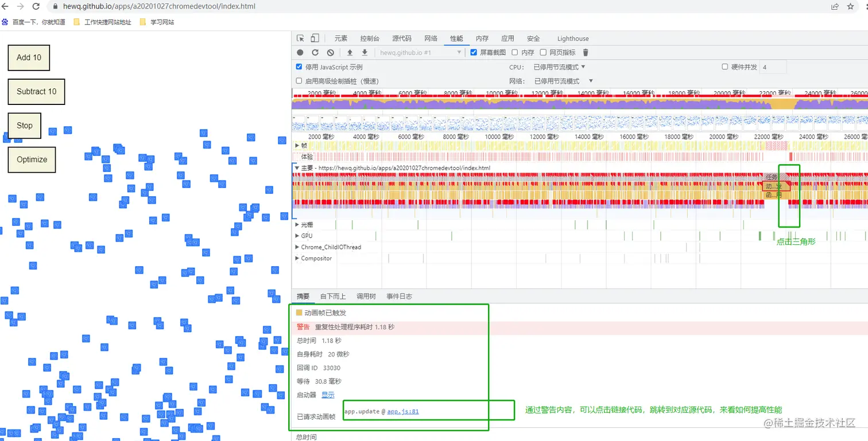Open the 事件日志 tab

pos(399,296)
